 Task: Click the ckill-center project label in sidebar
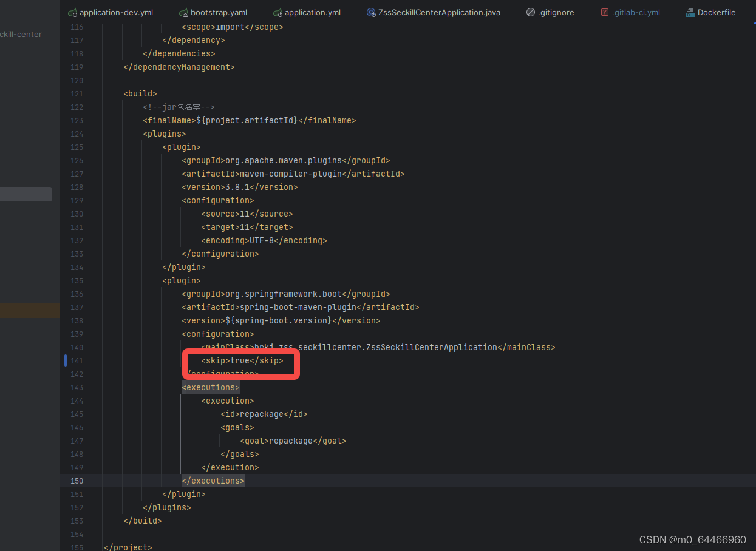(x=21, y=34)
